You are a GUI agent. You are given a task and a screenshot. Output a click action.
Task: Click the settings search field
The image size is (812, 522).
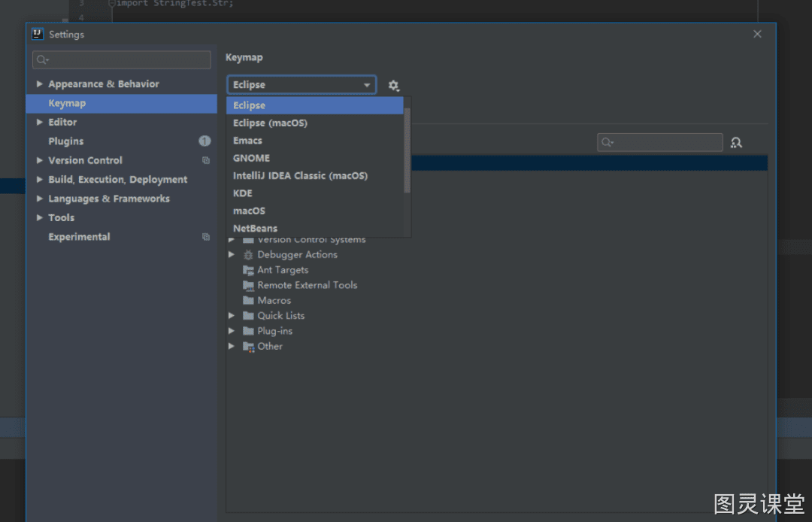pyautogui.click(x=122, y=60)
